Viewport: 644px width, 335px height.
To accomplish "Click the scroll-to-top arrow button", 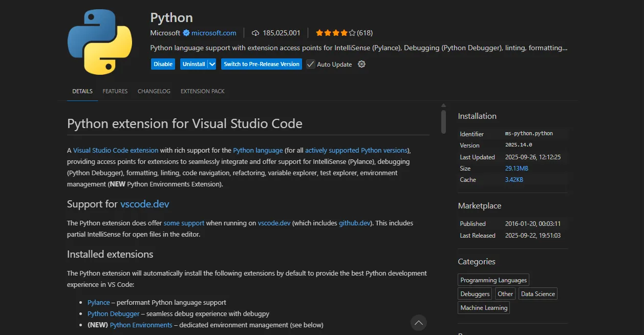I will [x=418, y=323].
